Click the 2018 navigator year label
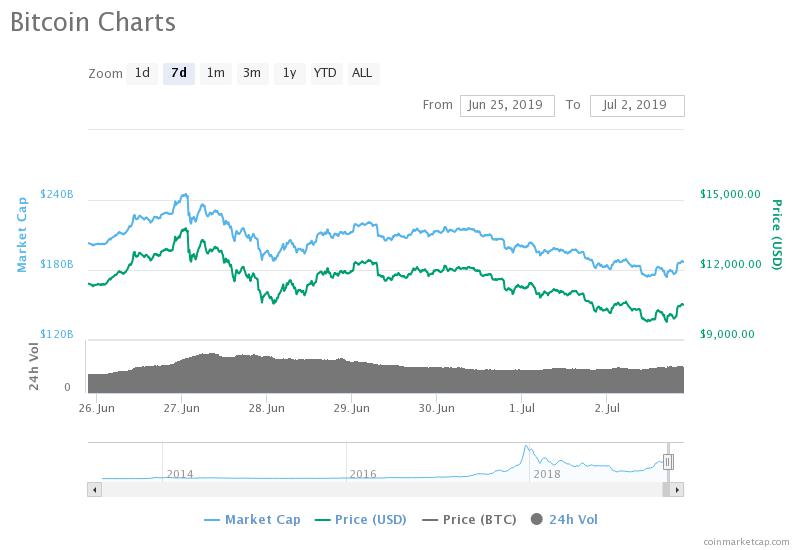The image size is (800, 550). (547, 474)
